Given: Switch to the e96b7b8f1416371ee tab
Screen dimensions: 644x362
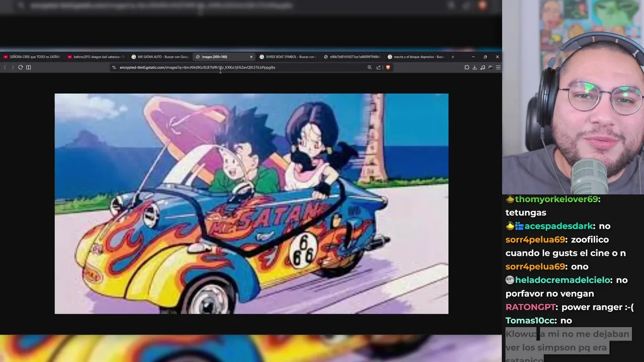Looking at the screenshot, I should tap(352, 57).
